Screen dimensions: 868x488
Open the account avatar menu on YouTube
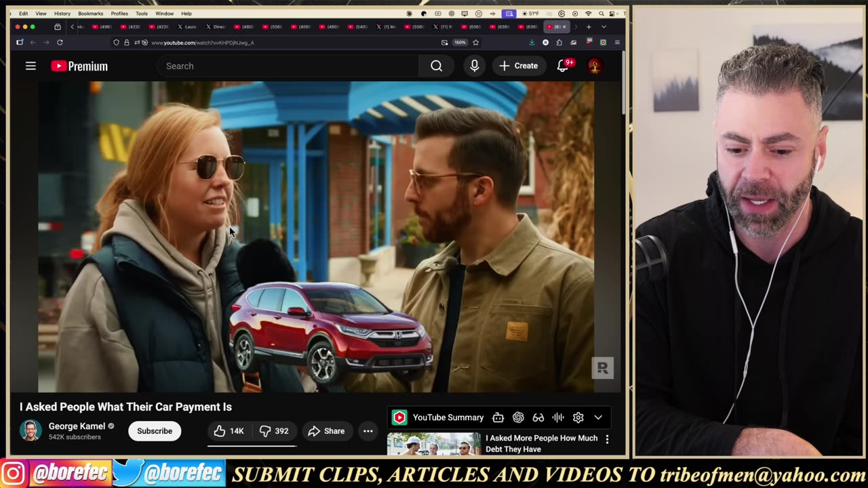(x=595, y=66)
